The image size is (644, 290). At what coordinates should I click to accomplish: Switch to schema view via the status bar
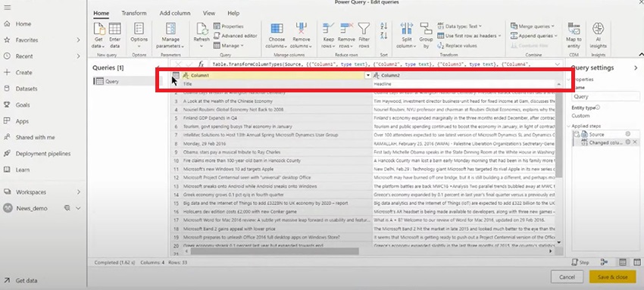click(x=637, y=262)
